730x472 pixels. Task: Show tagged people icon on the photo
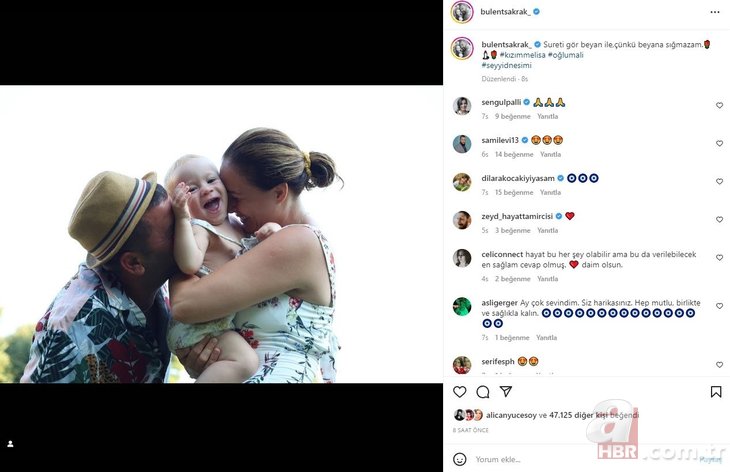(11, 443)
